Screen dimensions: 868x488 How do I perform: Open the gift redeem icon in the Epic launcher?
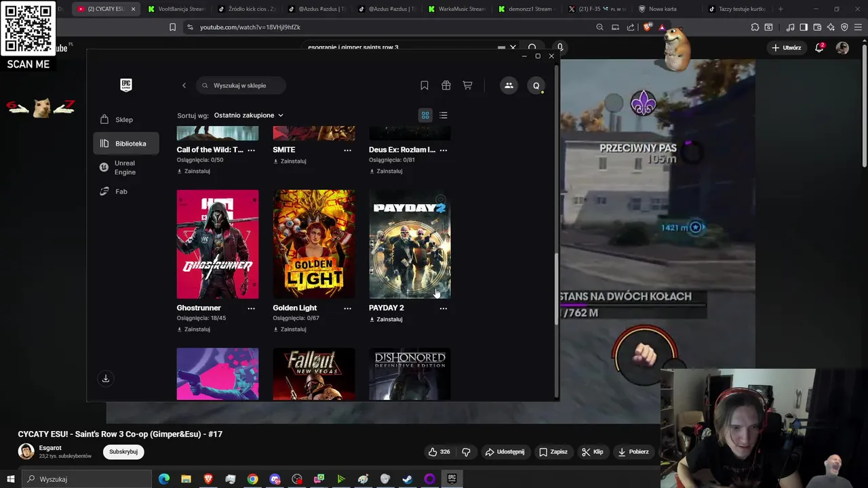[x=446, y=85]
